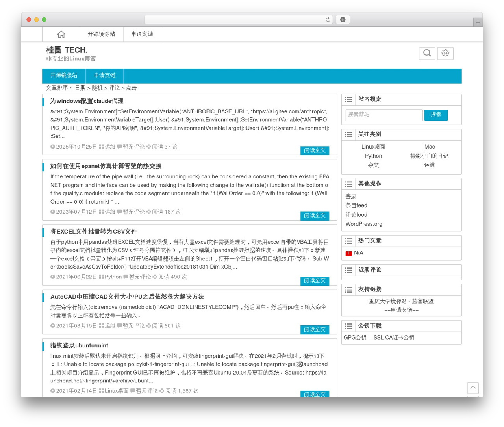Open the Linux桌面 category

coord(373,147)
